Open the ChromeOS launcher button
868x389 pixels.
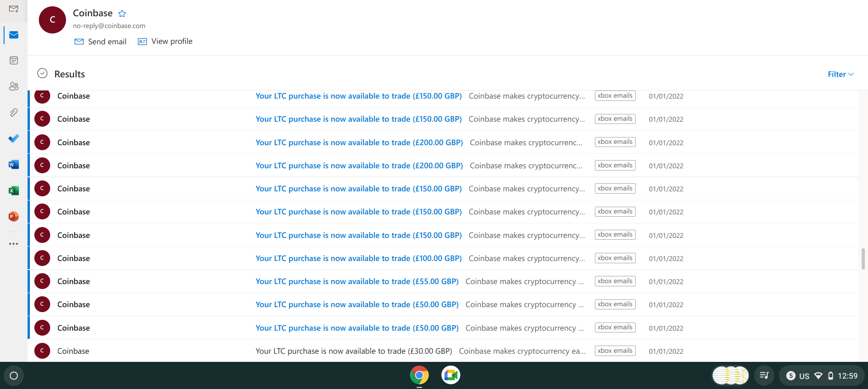pyautogui.click(x=14, y=375)
